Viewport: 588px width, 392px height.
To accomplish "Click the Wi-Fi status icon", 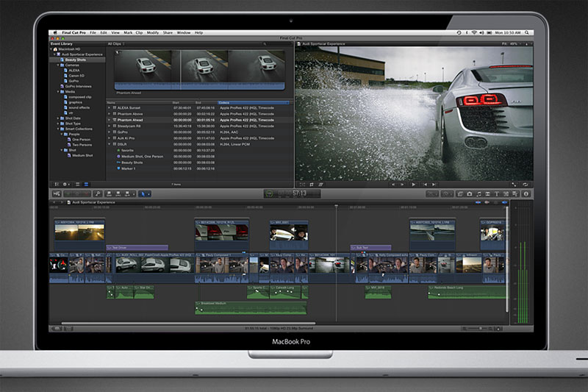I will [x=474, y=32].
